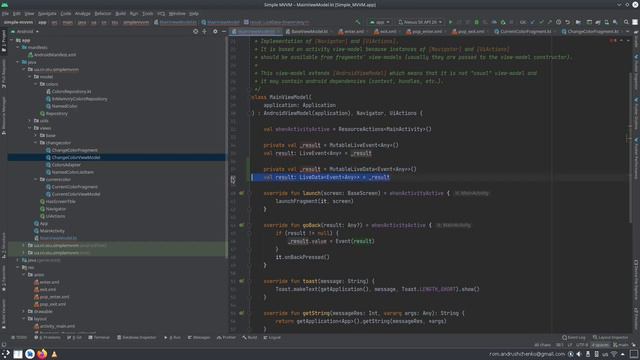Click the gutter override icon beside goBack function
640x360 pixels.
242,225
